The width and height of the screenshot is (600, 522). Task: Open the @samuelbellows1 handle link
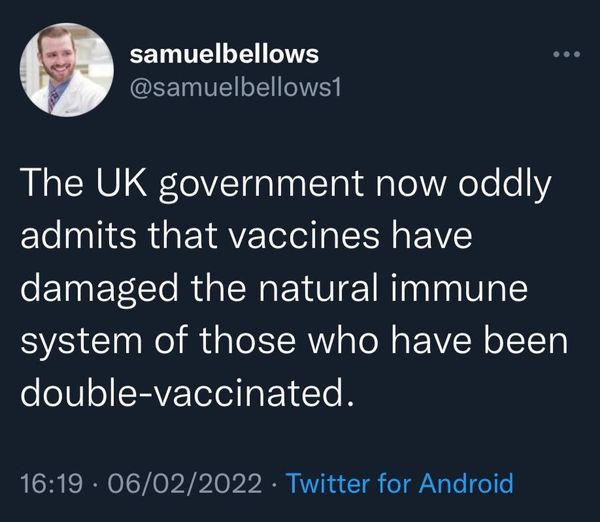coord(235,88)
